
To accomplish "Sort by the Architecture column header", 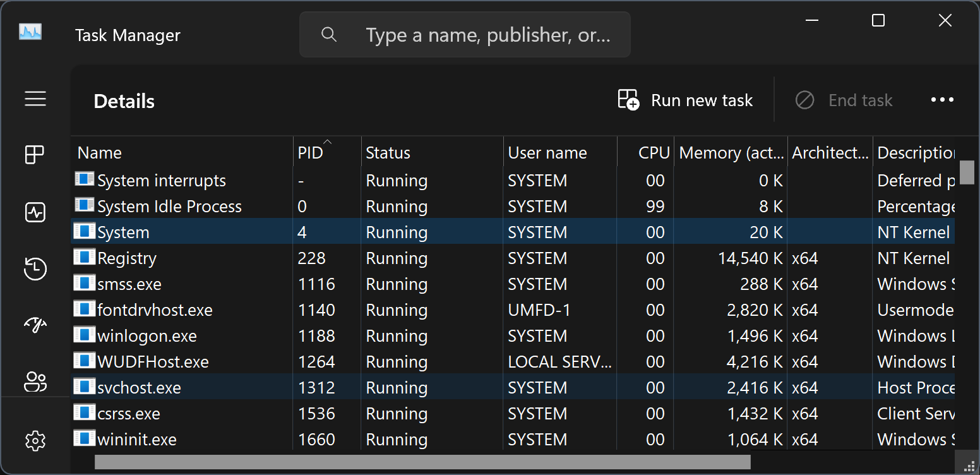I will [830, 153].
